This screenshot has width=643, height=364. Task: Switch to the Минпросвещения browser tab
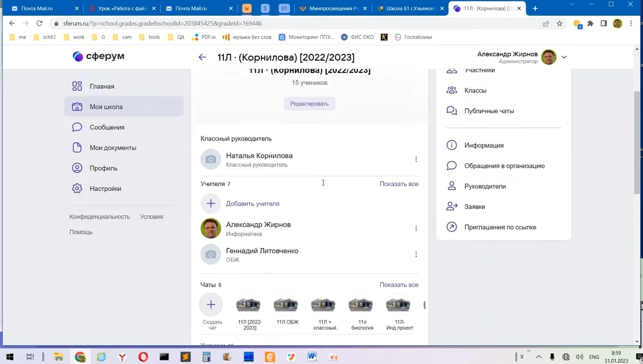point(333,8)
